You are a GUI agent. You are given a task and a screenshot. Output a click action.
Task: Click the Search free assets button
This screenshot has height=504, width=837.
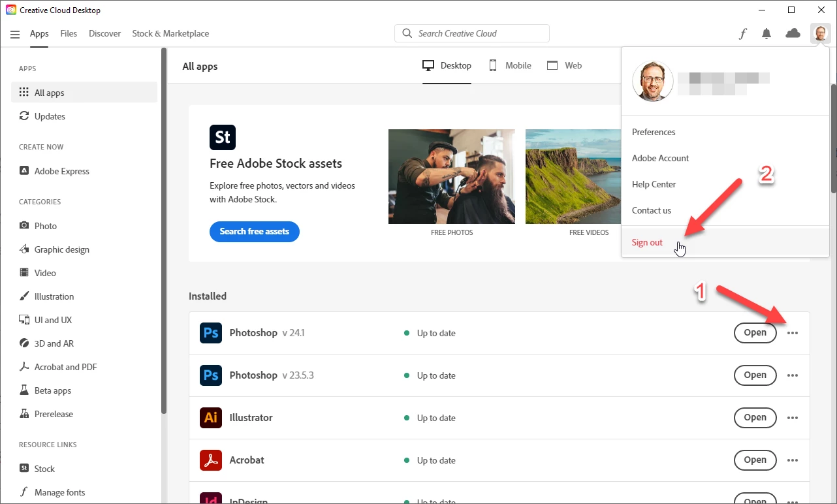pos(255,232)
